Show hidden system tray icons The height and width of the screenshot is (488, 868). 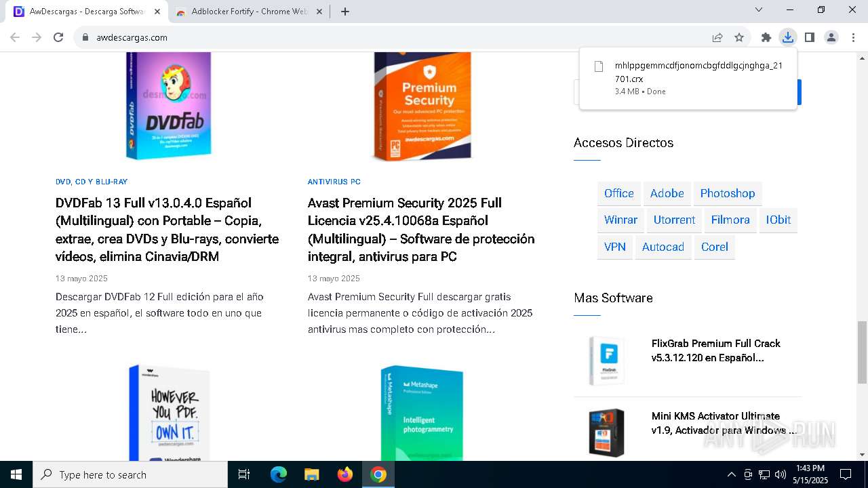[x=731, y=474]
